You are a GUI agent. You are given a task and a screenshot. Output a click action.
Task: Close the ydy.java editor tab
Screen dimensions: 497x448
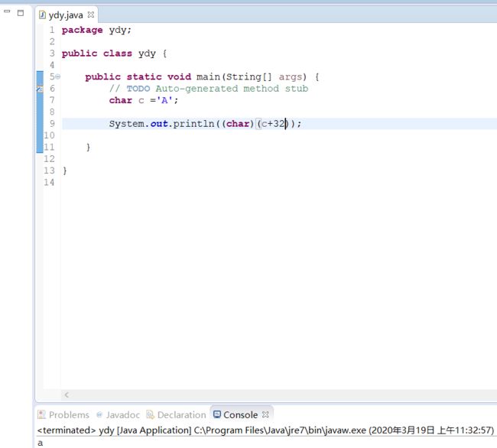(91, 15)
